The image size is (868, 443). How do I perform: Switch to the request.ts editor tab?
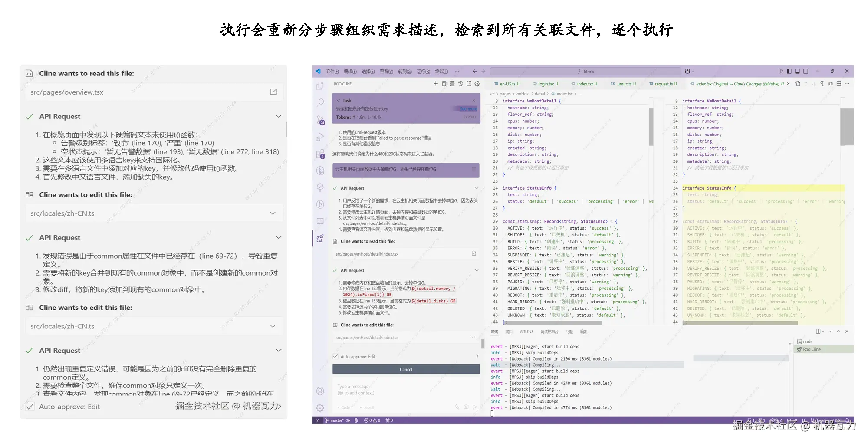(663, 84)
